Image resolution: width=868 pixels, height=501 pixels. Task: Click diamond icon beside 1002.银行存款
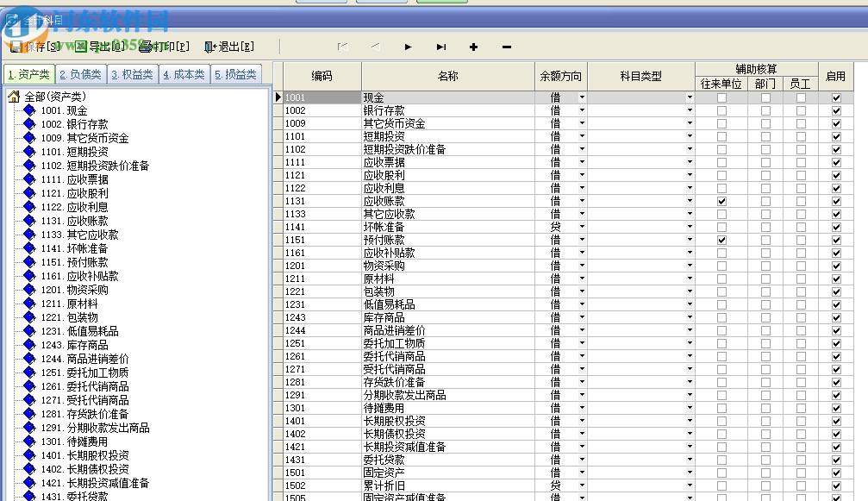(30, 124)
